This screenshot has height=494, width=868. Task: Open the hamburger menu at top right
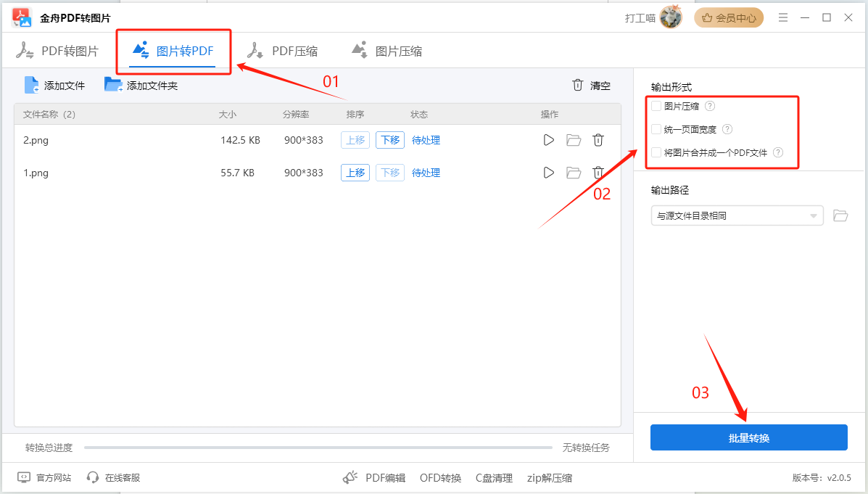(782, 17)
